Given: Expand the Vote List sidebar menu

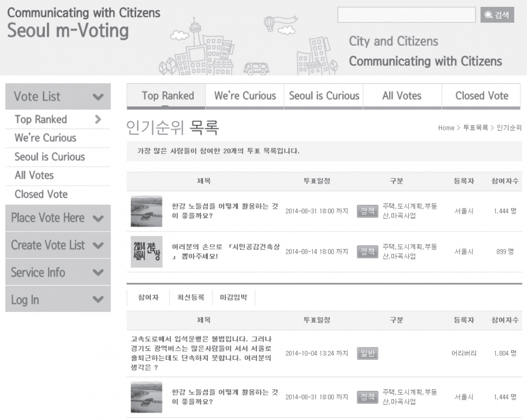Looking at the screenshot, I should pos(98,97).
